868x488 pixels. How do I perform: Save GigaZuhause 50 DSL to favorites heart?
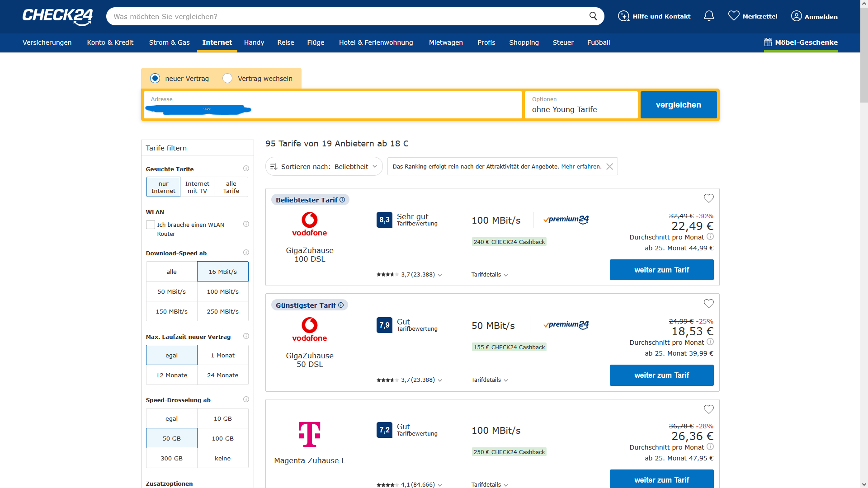pyautogui.click(x=708, y=304)
